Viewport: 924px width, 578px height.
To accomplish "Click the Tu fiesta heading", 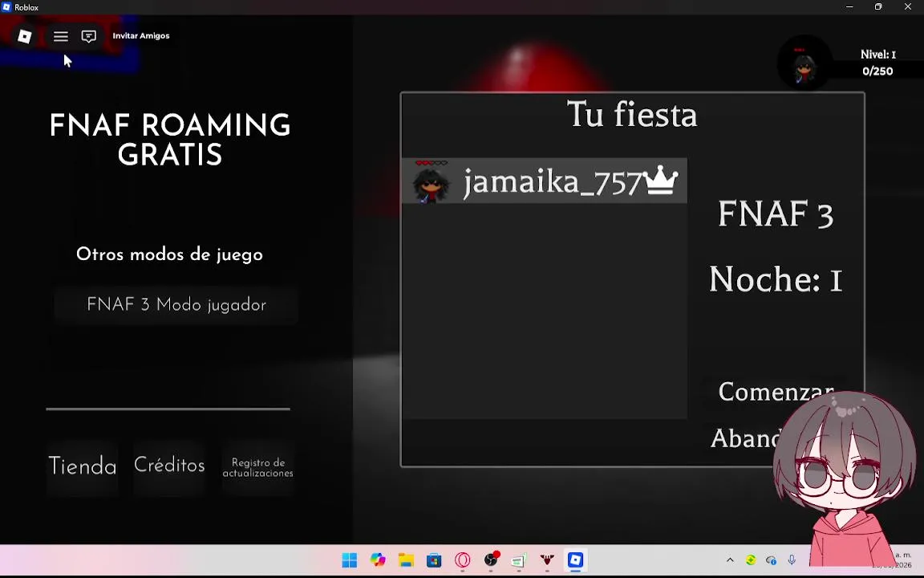I will [632, 114].
